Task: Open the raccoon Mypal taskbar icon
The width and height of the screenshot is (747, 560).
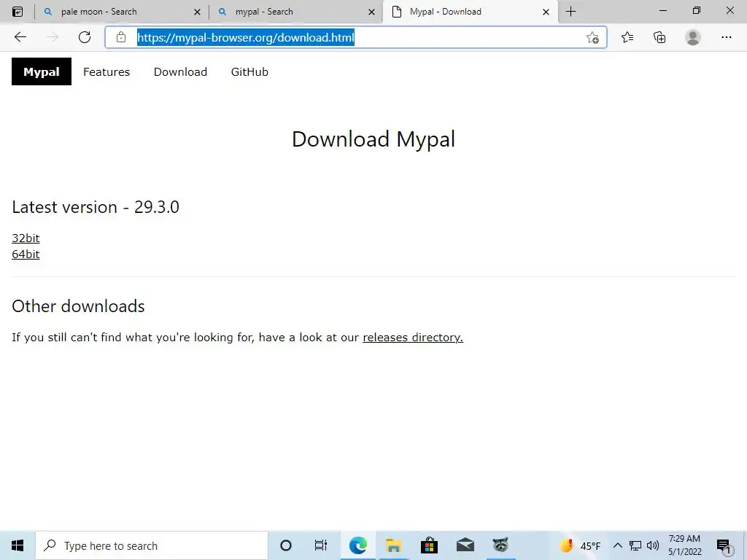Action: point(500,545)
